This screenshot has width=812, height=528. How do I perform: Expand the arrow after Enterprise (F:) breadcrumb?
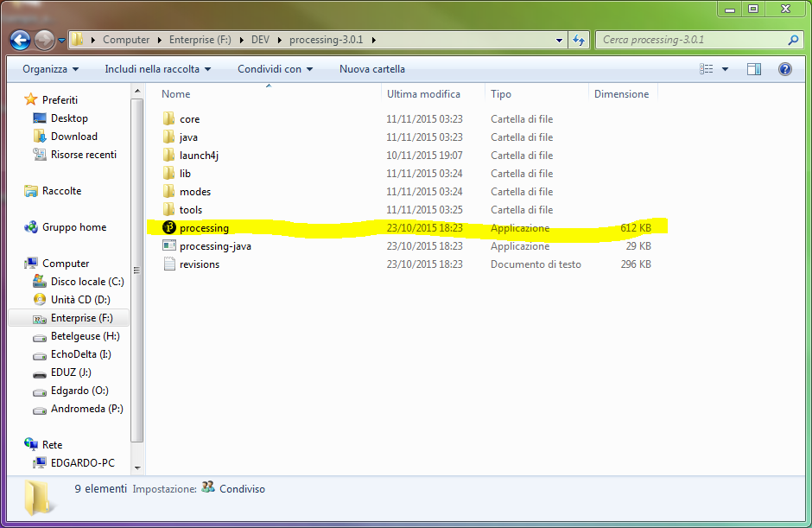point(241,40)
